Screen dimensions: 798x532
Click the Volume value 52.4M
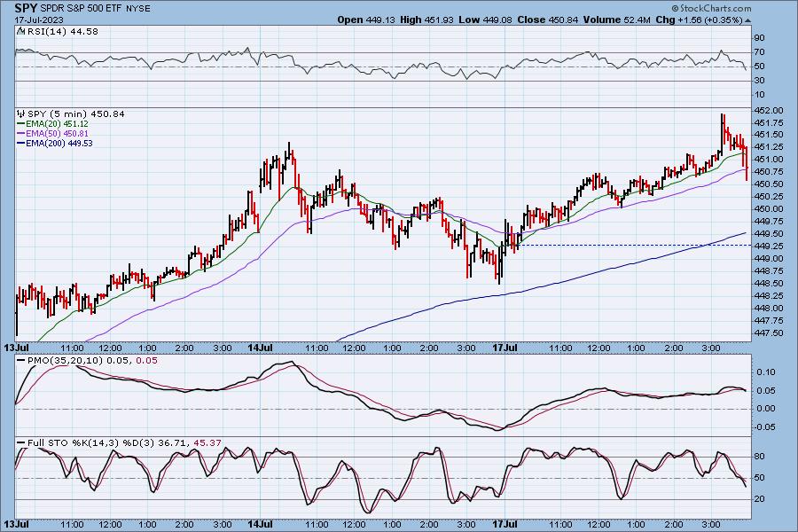(x=637, y=20)
